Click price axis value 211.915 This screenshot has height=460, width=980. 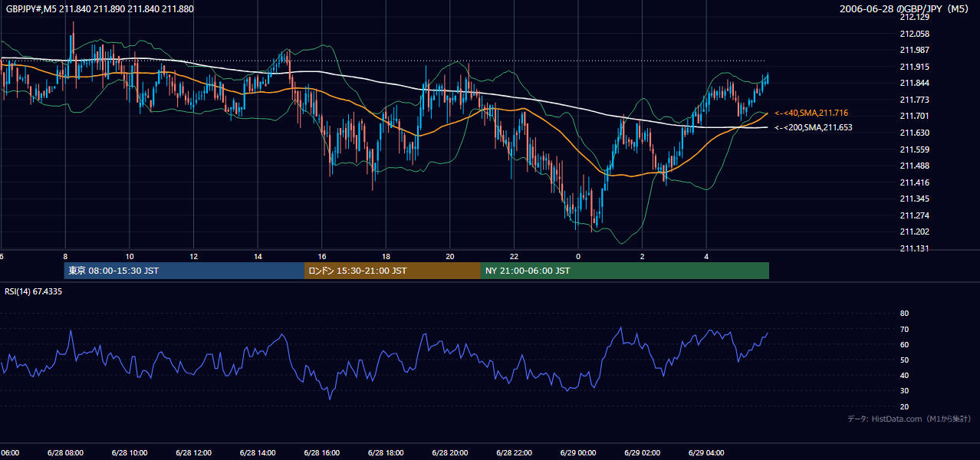pos(914,67)
